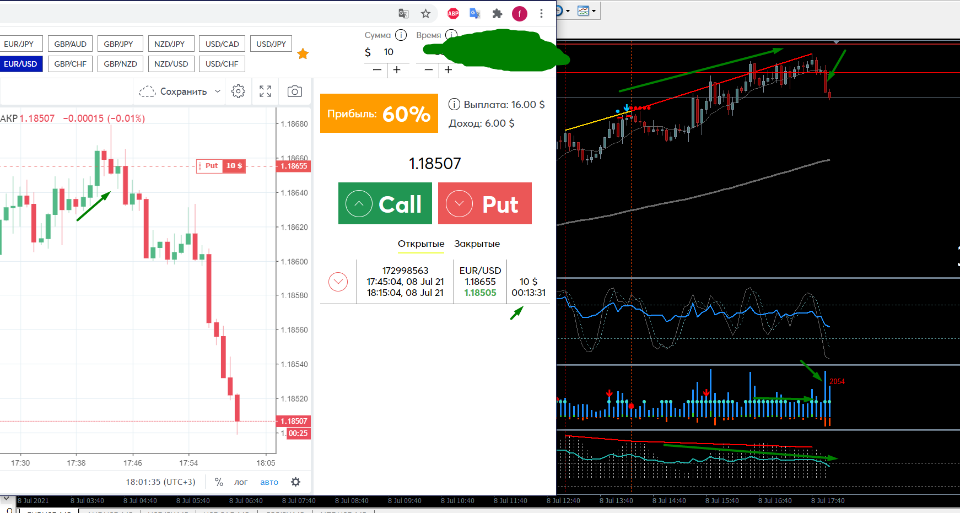
Task: Select the USD/CHF pair
Action: tap(222, 64)
